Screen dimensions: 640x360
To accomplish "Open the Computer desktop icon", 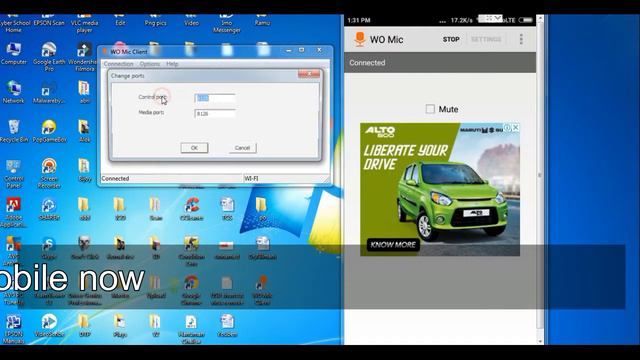I will click(14, 53).
